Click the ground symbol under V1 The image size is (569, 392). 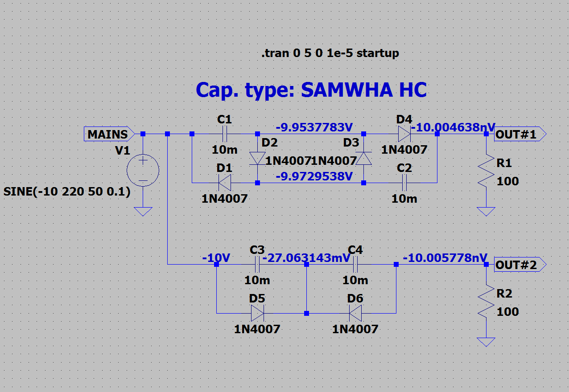143,211
